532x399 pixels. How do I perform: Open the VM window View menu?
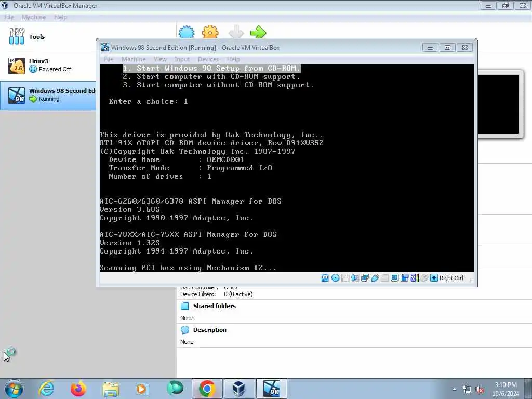pos(160,59)
